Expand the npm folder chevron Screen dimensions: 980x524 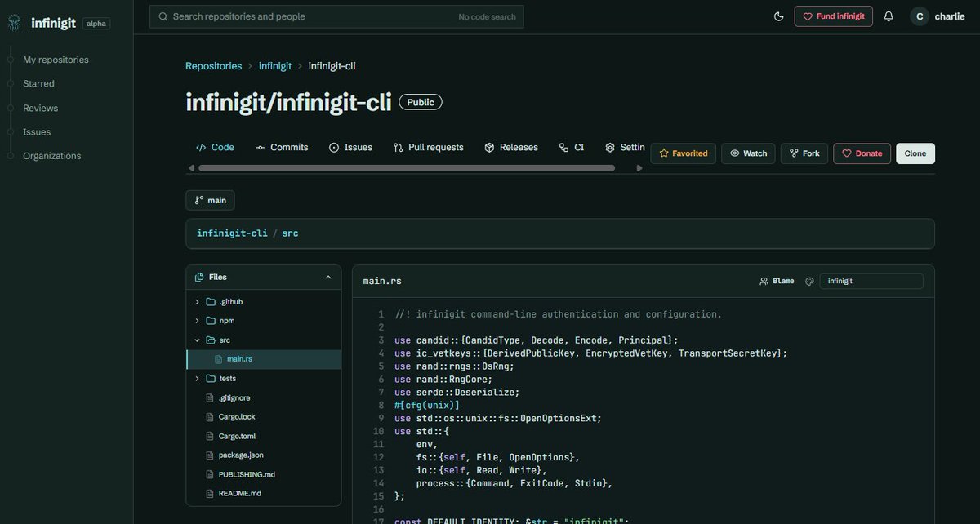pyautogui.click(x=197, y=321)
